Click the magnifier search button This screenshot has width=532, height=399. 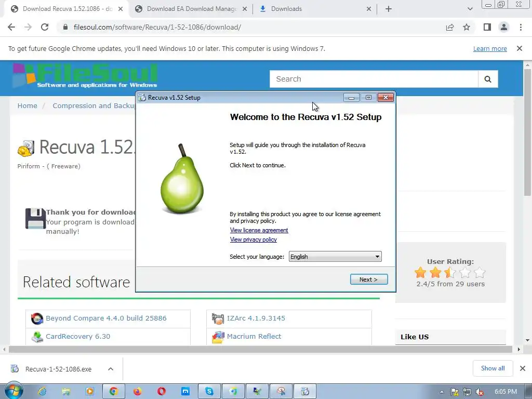coord(488,79)
